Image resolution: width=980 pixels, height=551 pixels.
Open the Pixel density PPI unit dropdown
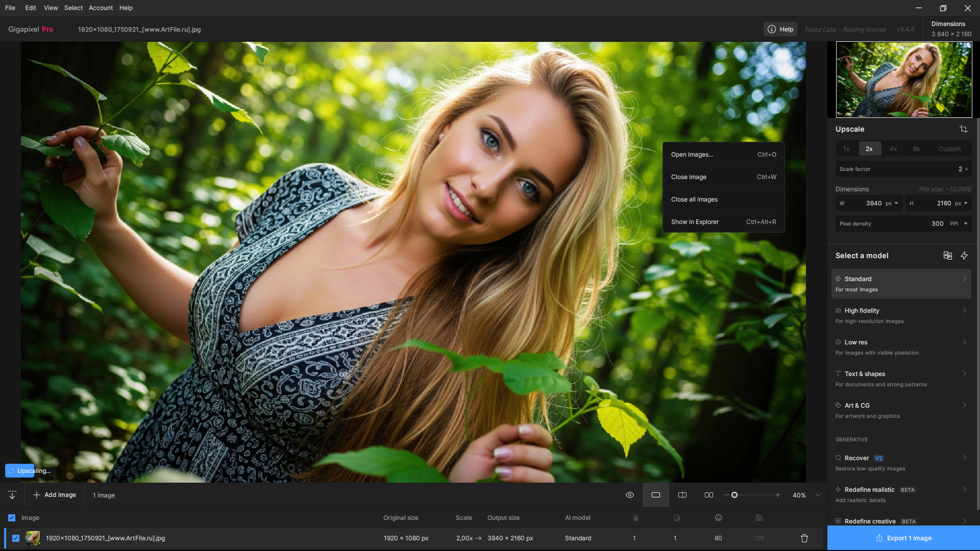[965, 223]
